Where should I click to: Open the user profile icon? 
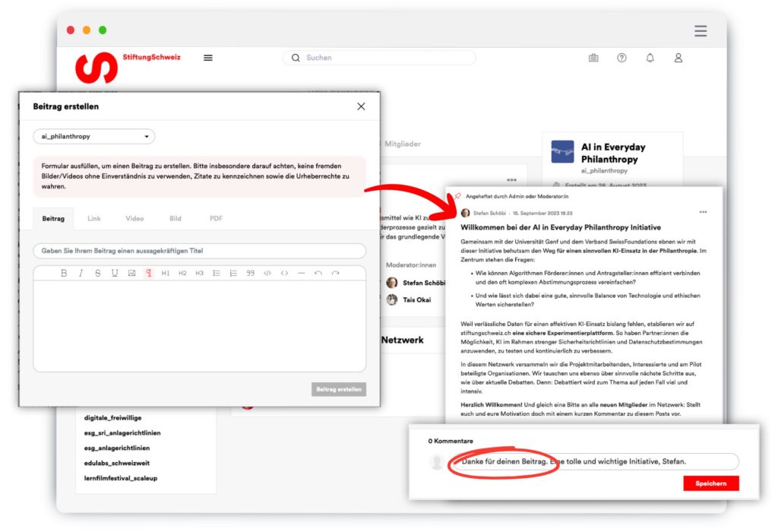coord(678,58)
